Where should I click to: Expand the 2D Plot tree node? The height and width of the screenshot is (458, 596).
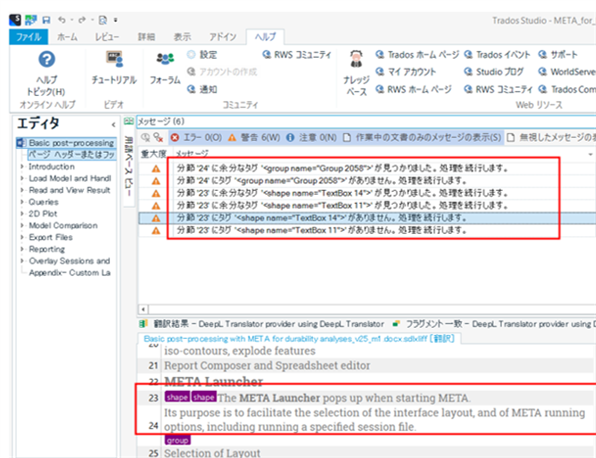(x=22, y=214)
